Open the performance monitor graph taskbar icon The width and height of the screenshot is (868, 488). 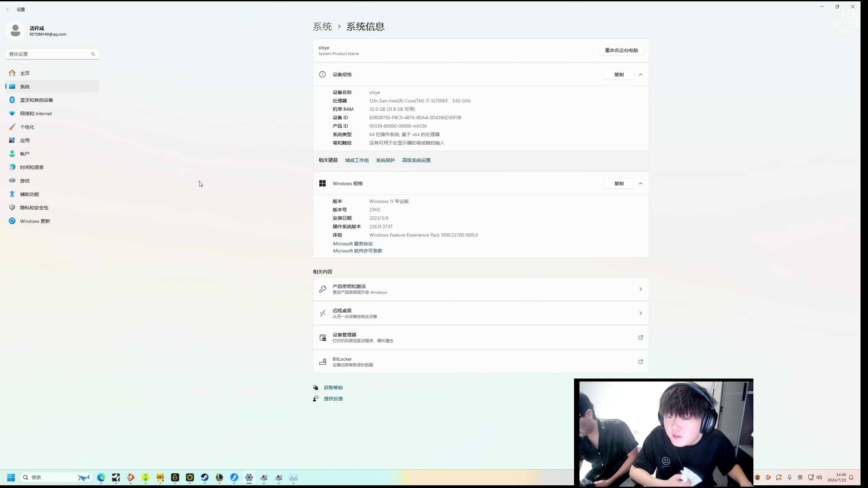293,477
